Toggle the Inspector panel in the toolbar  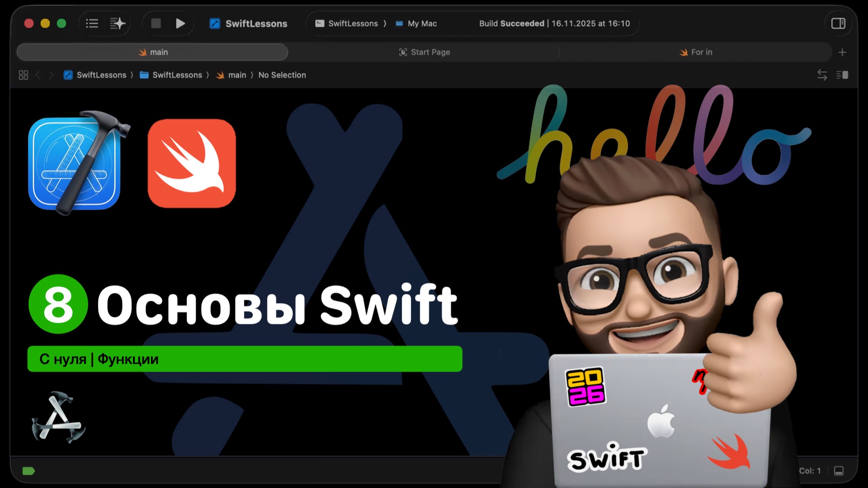[838, 23]
